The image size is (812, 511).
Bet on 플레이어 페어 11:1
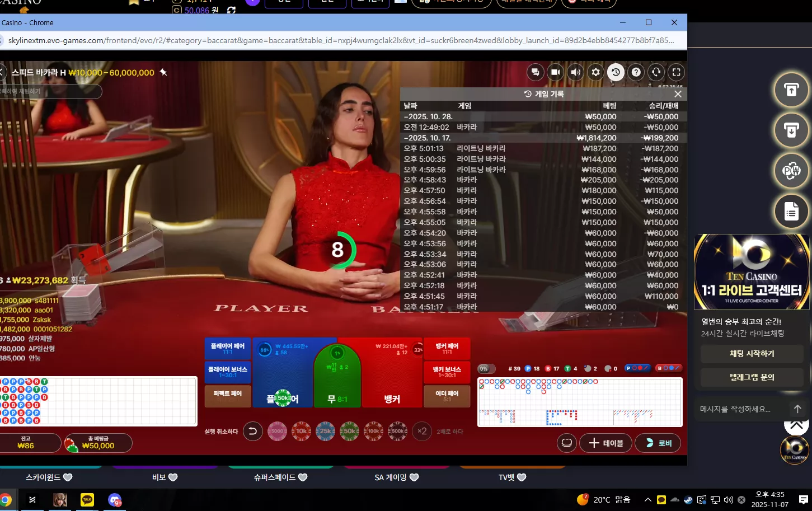pos(228,349)
